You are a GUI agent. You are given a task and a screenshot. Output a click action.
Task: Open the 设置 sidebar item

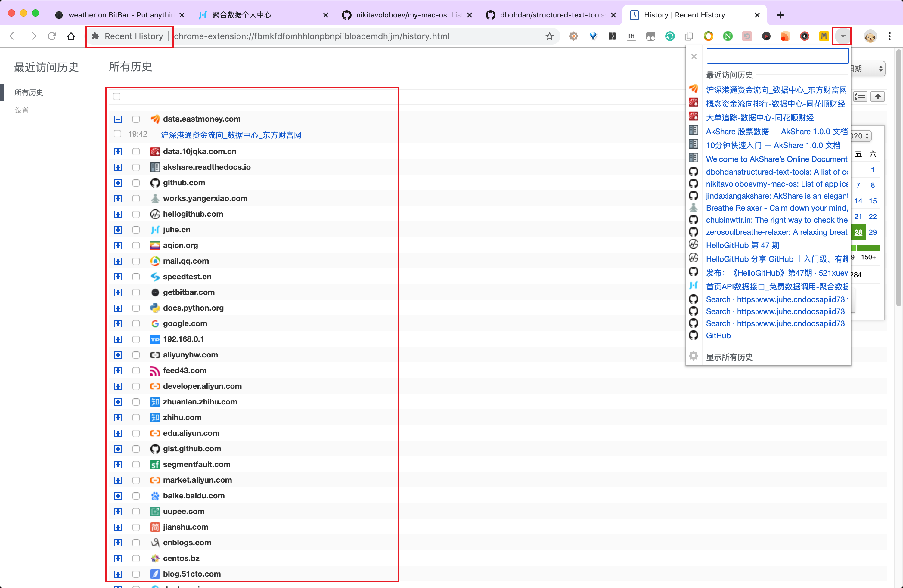tap(22, 110)
